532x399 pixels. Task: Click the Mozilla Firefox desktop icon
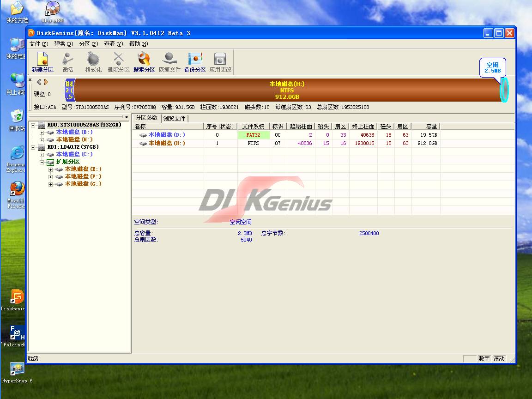[x=16, y=195]
